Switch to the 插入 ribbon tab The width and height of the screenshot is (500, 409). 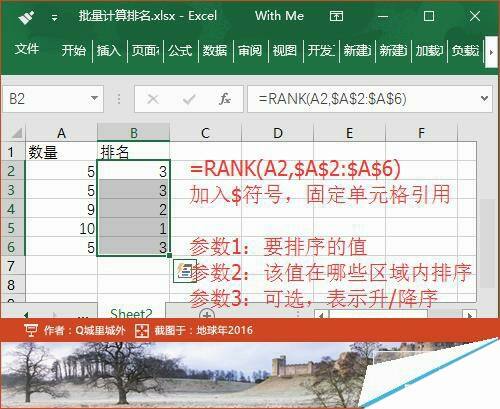coord(109,50)
